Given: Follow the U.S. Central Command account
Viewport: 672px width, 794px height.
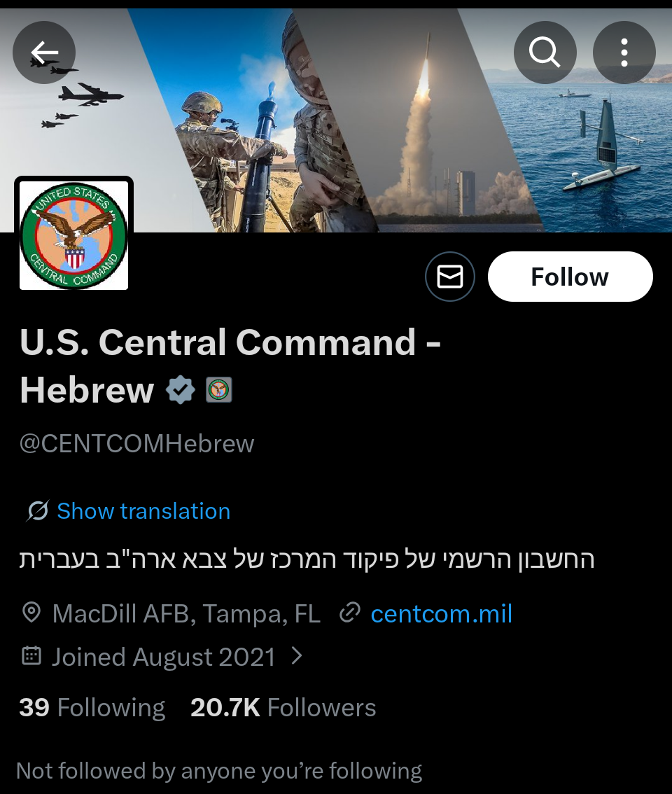Looking at the screenshot, I should coord(570,277).
